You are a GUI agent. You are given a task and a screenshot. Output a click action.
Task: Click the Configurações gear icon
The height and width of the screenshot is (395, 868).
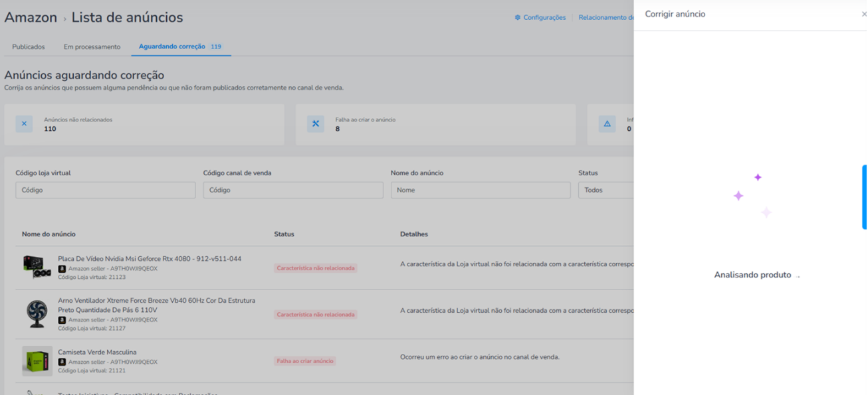click(x=518, y=17)
